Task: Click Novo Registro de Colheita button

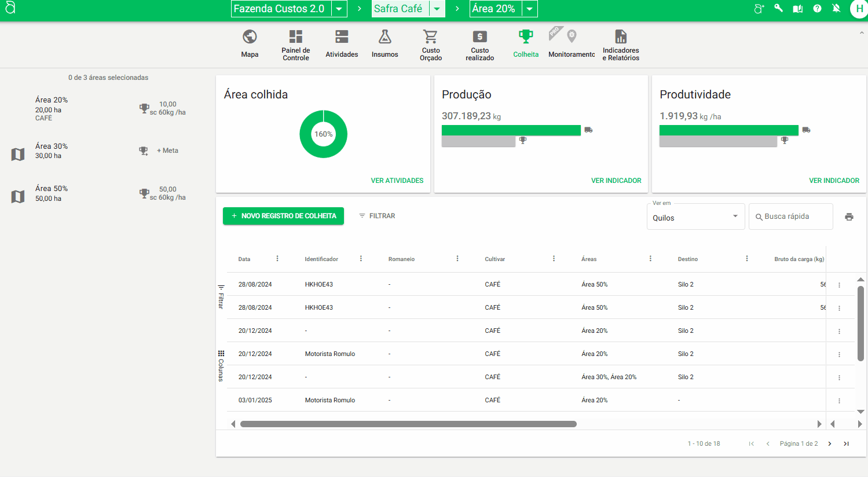Action: (283, 216)
